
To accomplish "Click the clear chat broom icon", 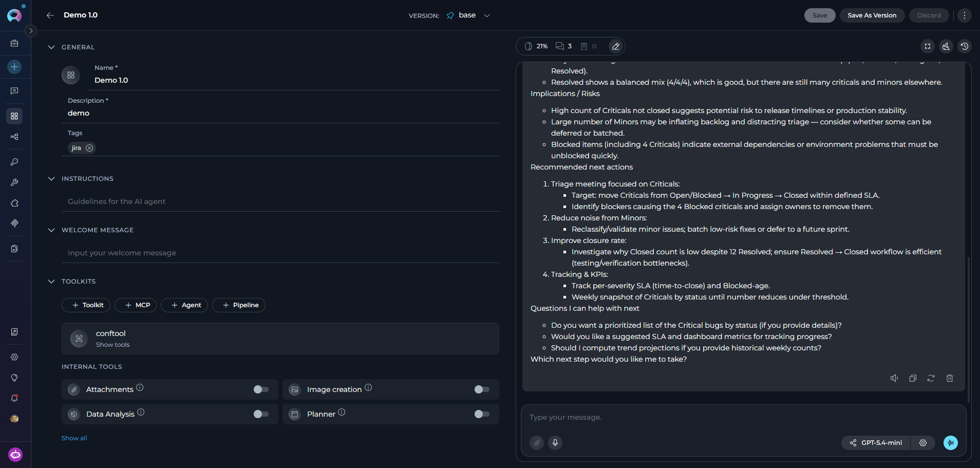I will tap(946, 46).
